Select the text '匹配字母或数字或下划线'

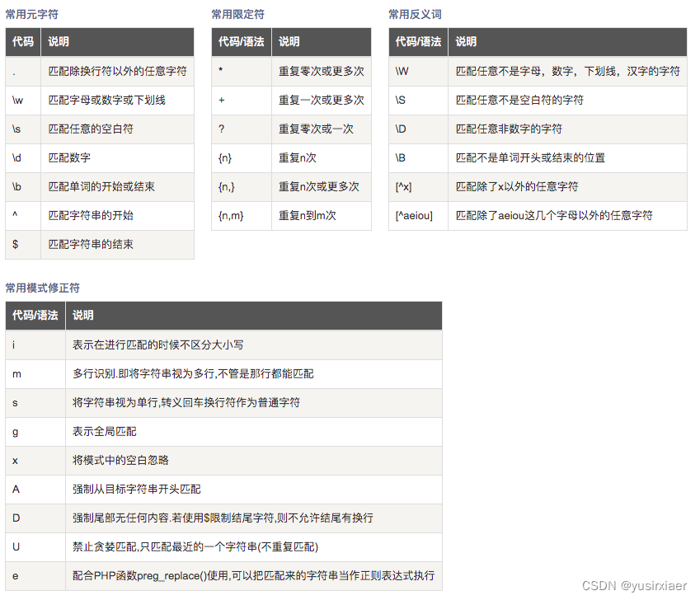click(106, 101)
